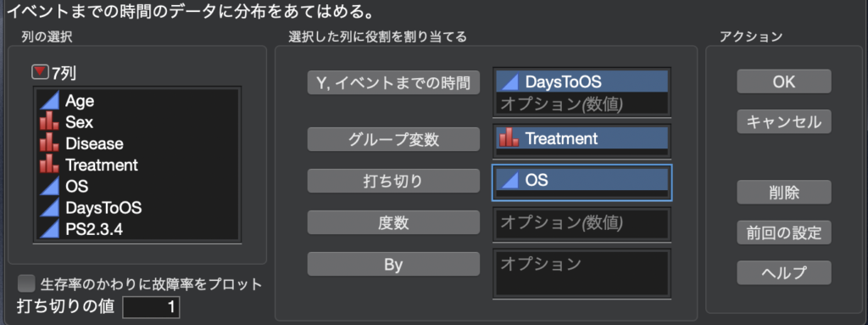Assign column with the Y, イベントまでの時間 button
868x325 pixels.
393,83
